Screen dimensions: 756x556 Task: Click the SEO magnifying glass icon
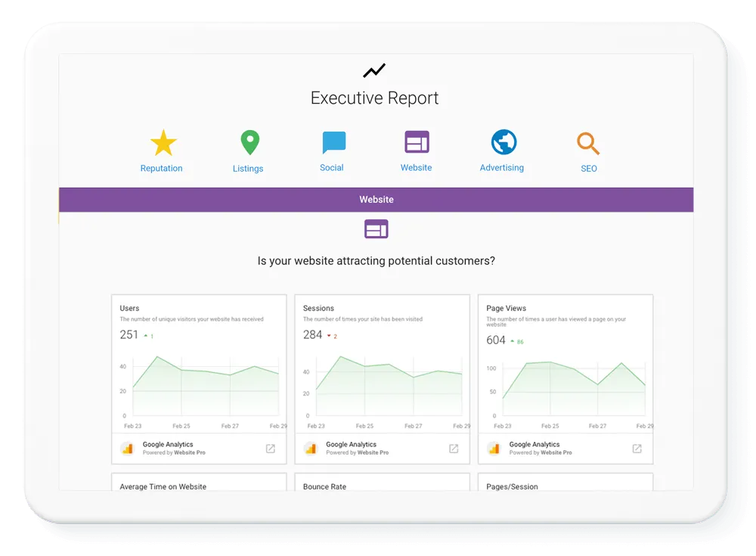[x=587, y=142]
